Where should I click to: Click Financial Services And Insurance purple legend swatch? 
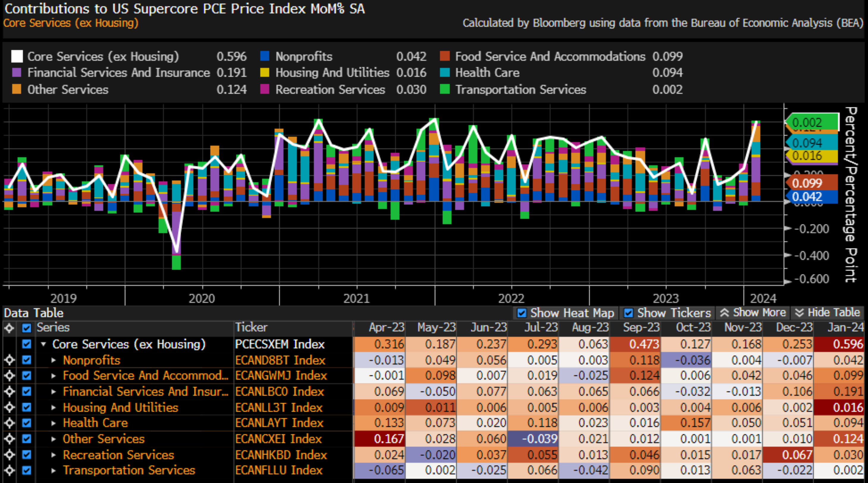click(17, 73)
